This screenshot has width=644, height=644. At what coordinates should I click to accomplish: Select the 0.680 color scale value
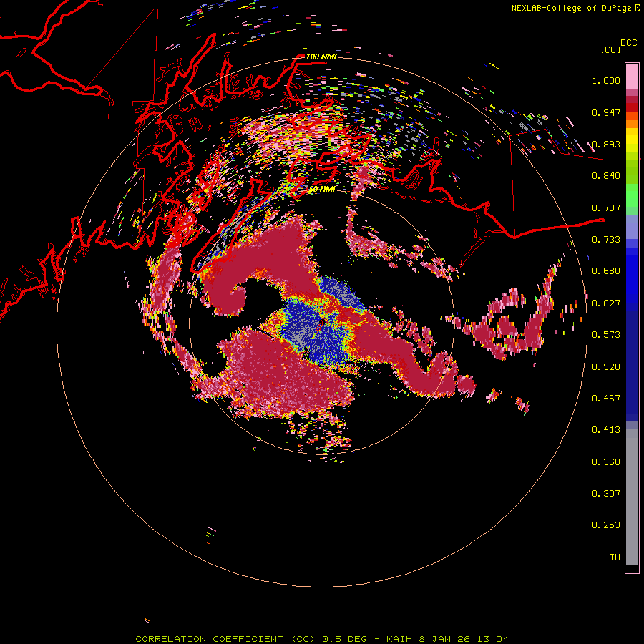[606, 271]
